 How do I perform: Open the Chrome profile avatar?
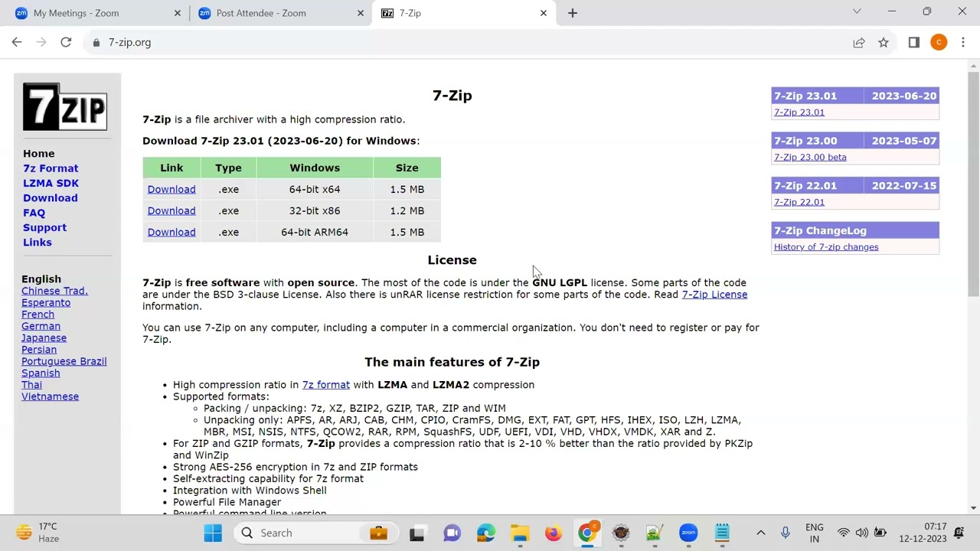tap(939, 43)
